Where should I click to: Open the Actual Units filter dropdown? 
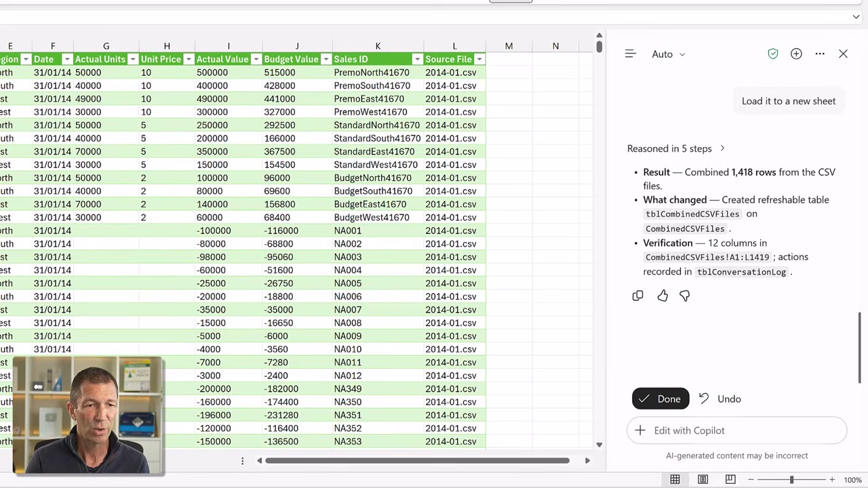133,60
